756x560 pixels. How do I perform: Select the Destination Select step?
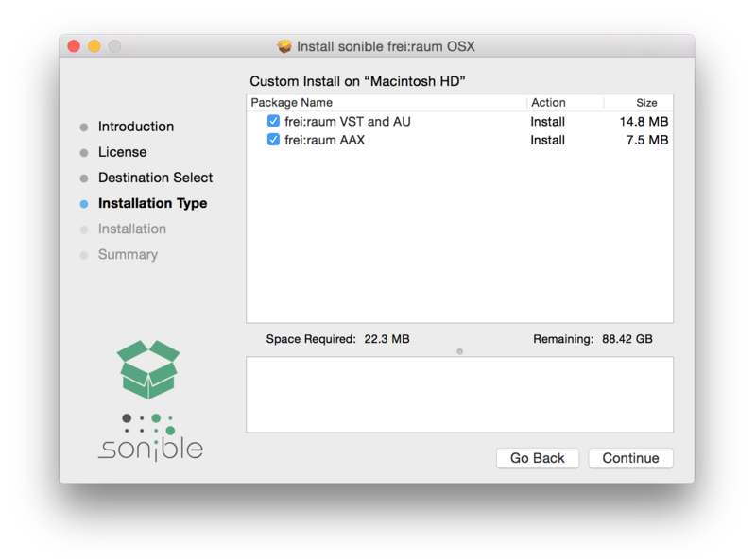pos(155,178)
